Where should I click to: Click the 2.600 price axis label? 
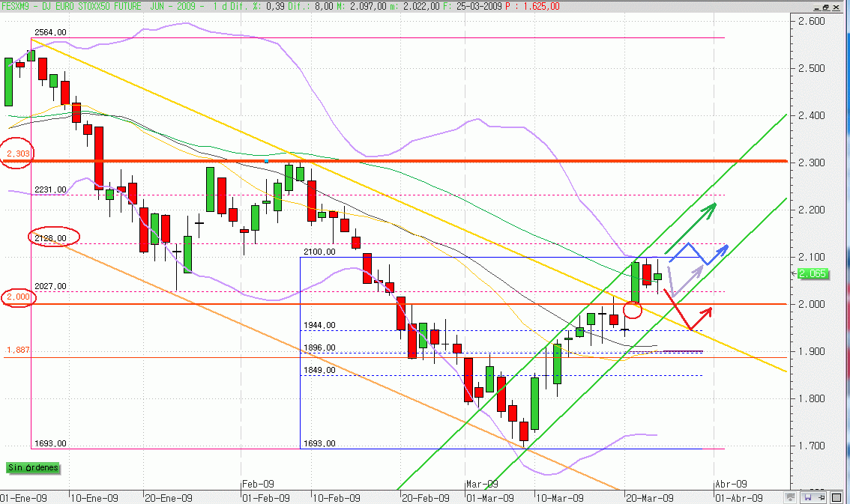pyautogui.click(x=812, y=21)
